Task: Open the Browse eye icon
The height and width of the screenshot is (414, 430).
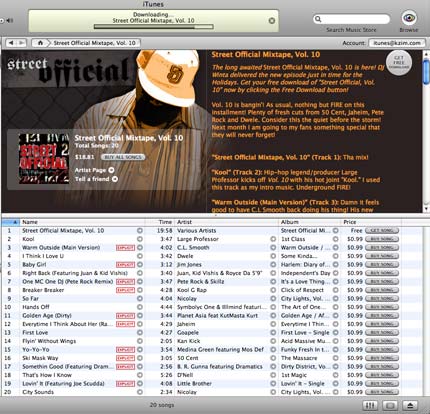Action: click(x=409, y=18)
